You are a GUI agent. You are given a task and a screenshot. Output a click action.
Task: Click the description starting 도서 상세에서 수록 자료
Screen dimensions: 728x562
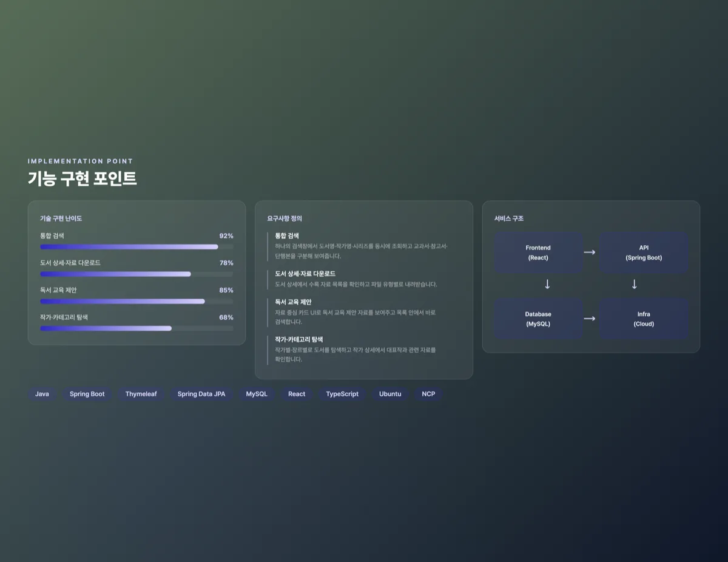point(356,284)
